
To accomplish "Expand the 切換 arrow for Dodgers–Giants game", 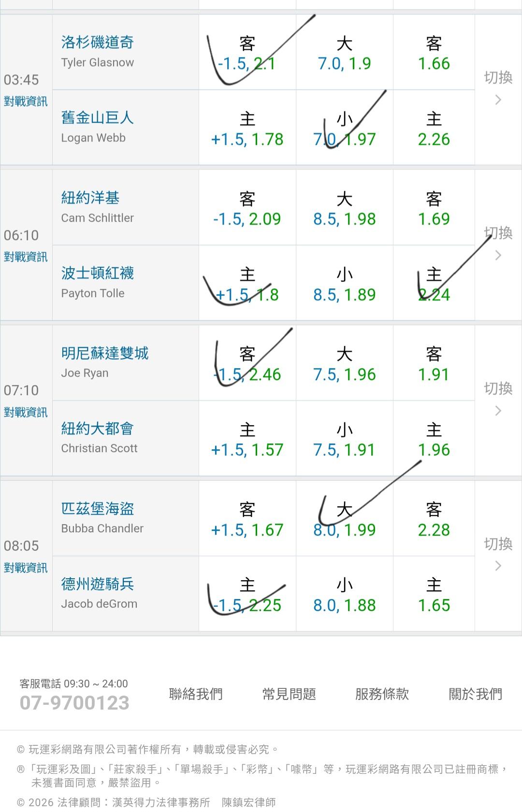I will 498,88.
